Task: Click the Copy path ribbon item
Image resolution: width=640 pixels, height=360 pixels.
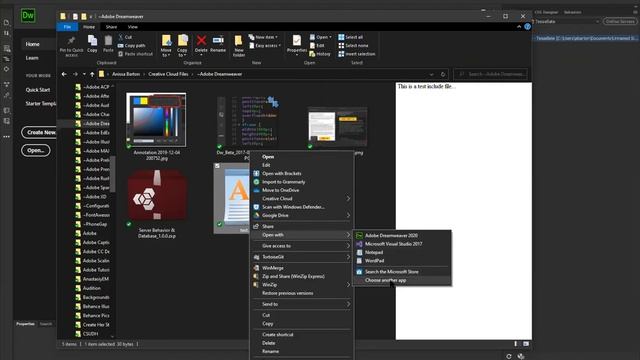Action: click(131, 46)
